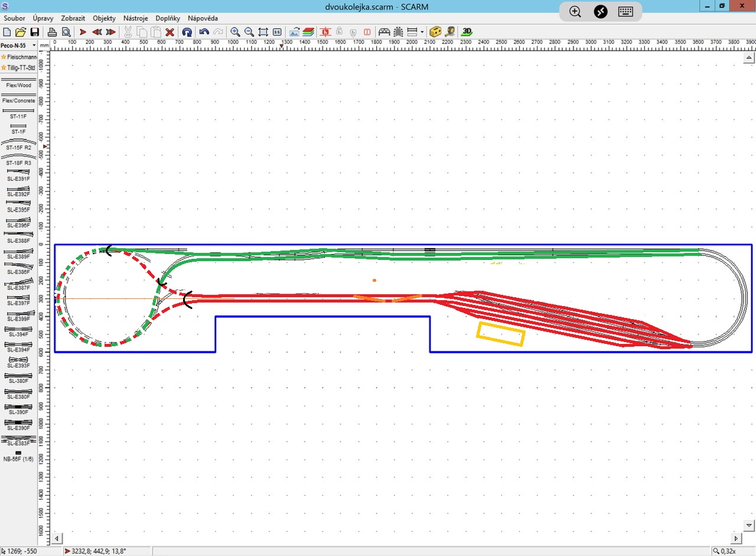Open the Nástroje menu
Image resolution: width=756 pixels, height=556 pixels.
click(x=135, y=18)
